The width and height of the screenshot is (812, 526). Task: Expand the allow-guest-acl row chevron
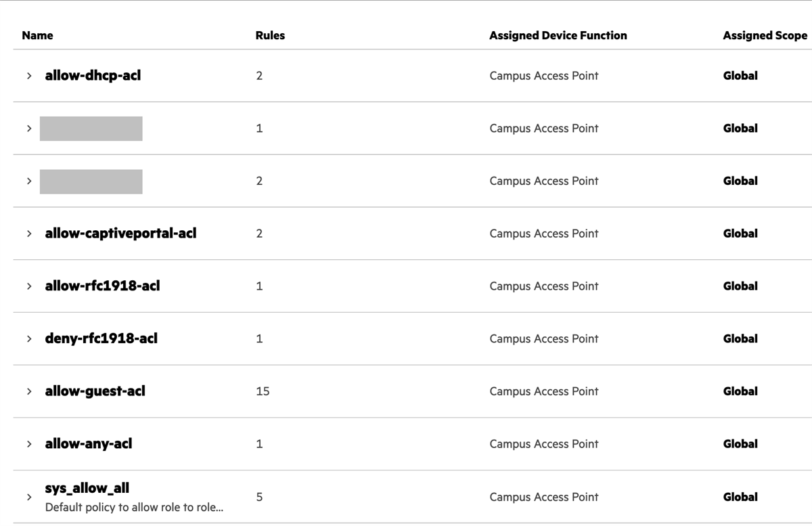[29, 391]
